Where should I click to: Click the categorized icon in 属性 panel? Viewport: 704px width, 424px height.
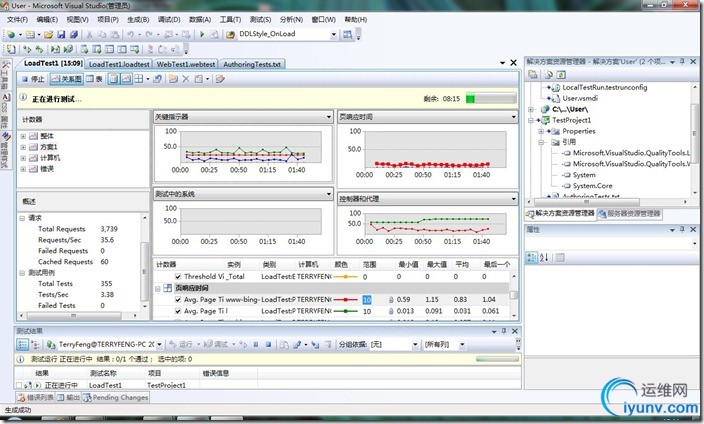click(x=531, y=258)
